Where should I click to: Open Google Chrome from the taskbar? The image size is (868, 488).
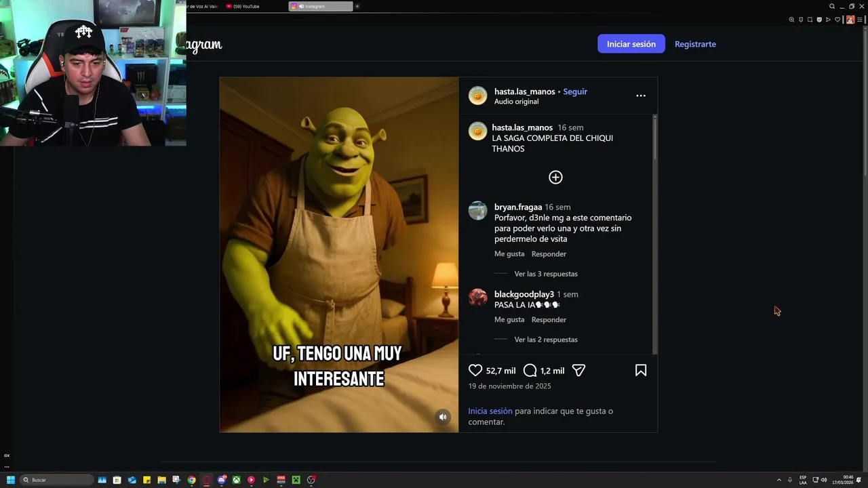(191, 480)
